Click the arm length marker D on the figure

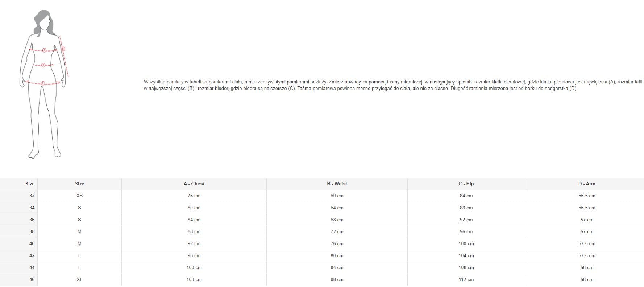(63, 49)
